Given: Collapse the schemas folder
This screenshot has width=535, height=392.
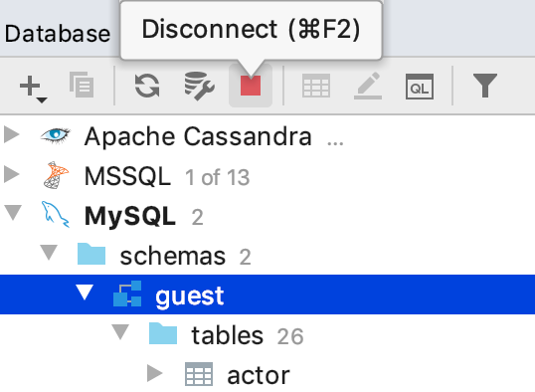Looking at the screenshot, I should (49, 253).
